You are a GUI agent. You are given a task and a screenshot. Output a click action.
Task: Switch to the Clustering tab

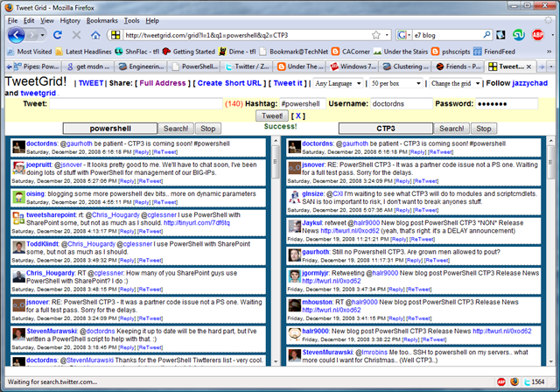[x=405, y=66]
